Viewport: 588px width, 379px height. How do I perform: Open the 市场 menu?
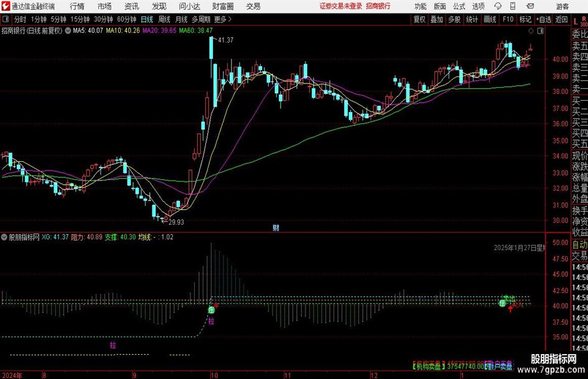point(105,6)
